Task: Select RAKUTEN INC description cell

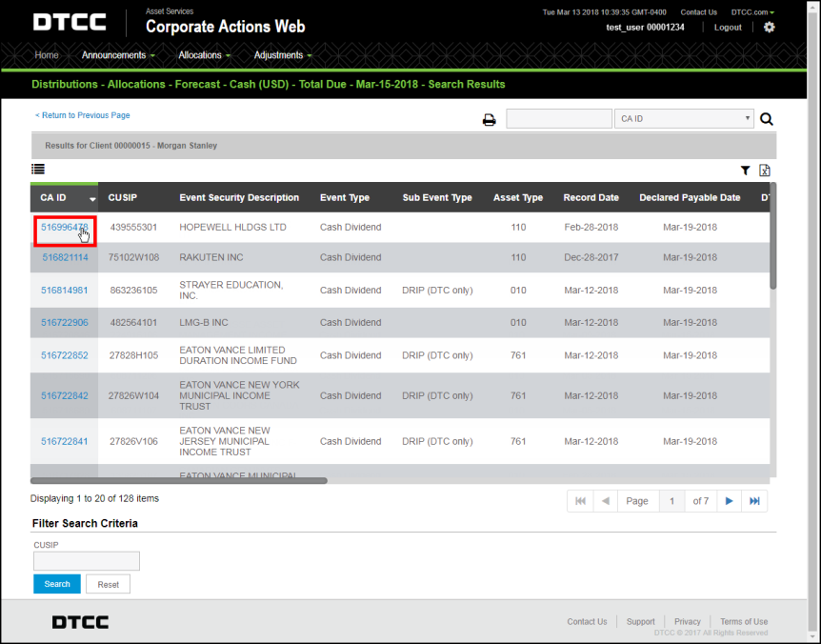Action: coord(211,257)
